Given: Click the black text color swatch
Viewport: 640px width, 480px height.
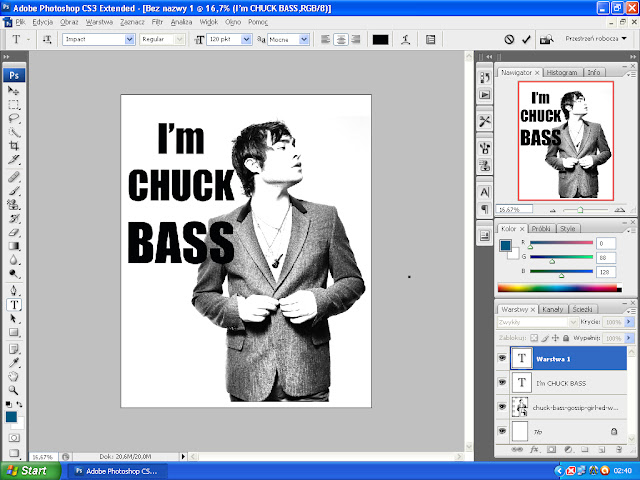Looking at the screenshot, I should tap(380, 39).
